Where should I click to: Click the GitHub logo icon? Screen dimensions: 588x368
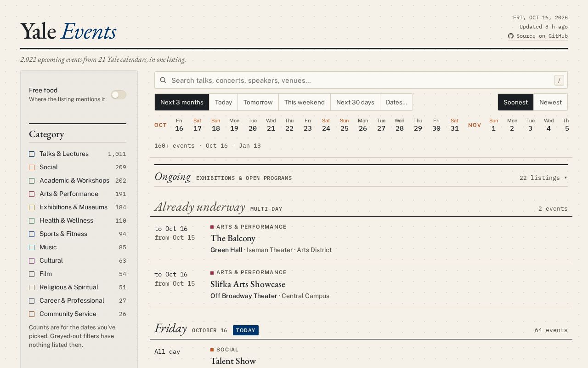(511, 36)
